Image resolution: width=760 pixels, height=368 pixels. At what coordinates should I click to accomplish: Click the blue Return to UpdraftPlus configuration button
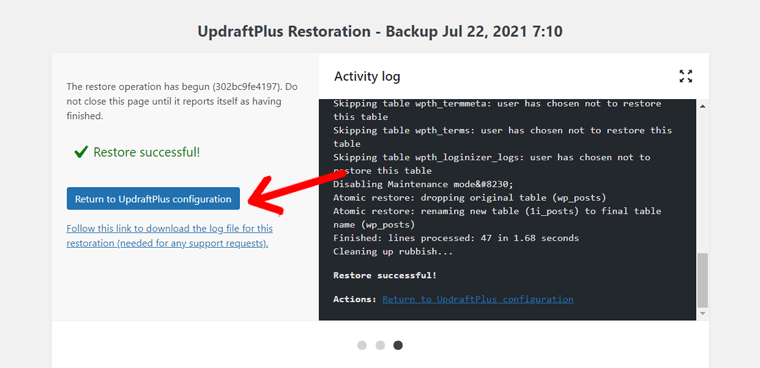pos(153,199)
